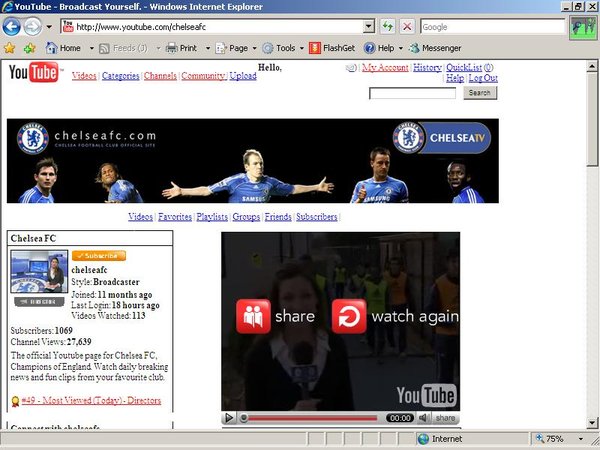This screenshot has width=600, height=450.
Task: Switch to the channel Playlists tab
Action: click(212, 217)
